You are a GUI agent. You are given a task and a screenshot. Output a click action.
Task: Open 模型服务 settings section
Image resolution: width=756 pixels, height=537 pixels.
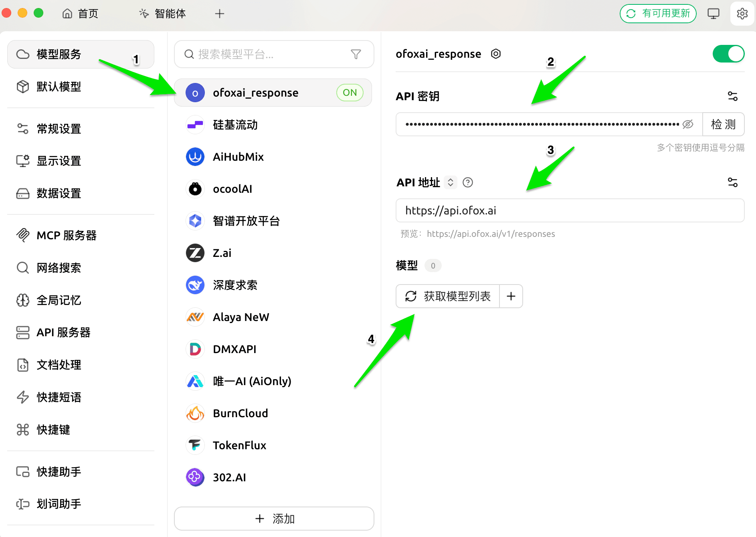[x=81, y=54]
